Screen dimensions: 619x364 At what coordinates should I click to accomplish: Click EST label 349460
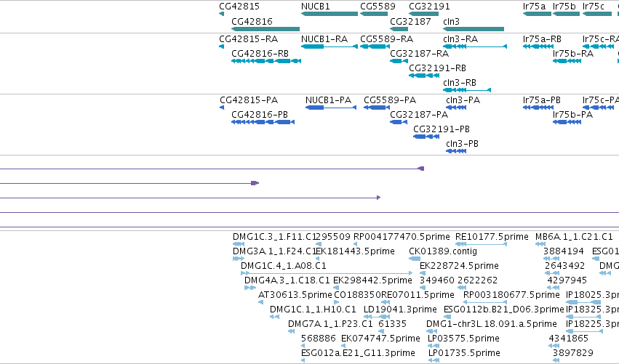pyautogui.click(x=437, y=280)
